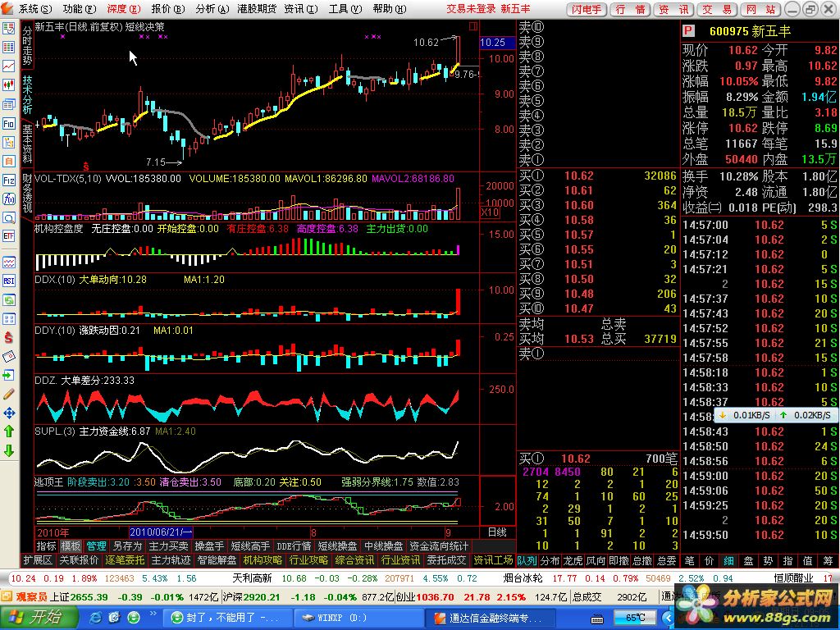This screenshot has width=840, height=630.
Task: Open the 资讯工场 tab
Action: tap(493, 560)
